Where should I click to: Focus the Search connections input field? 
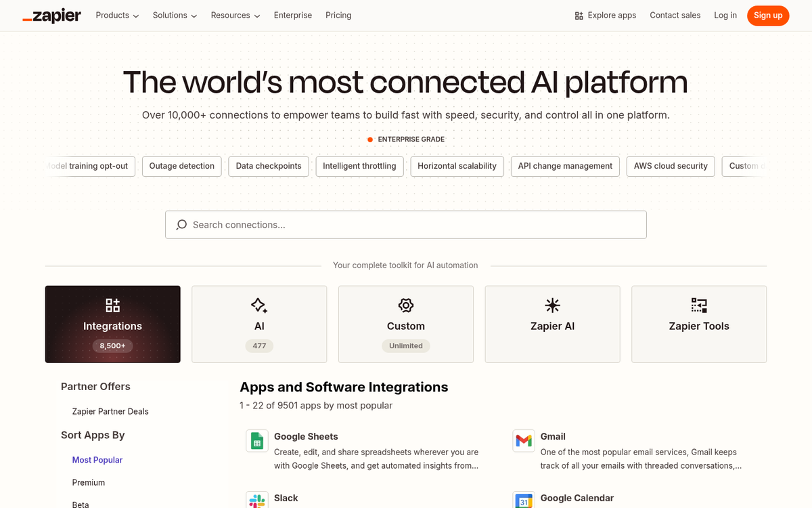[406, 225]
